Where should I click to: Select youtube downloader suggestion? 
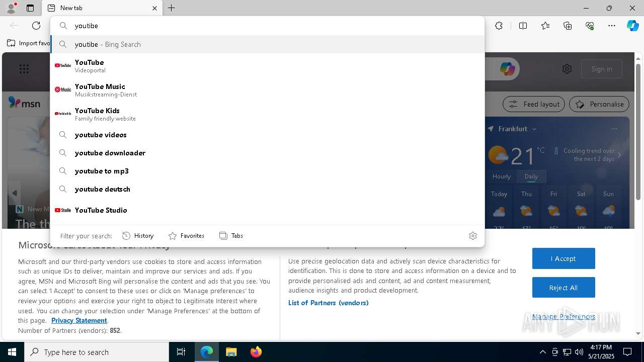coord(267,153)
